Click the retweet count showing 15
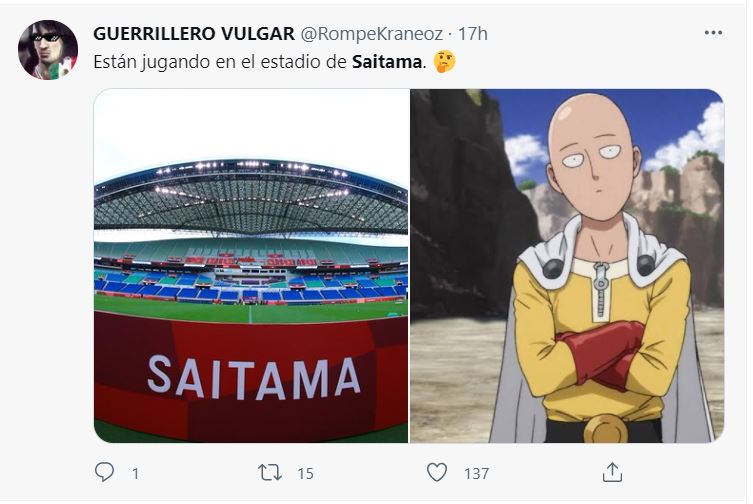753x504 pixels. 305,474
